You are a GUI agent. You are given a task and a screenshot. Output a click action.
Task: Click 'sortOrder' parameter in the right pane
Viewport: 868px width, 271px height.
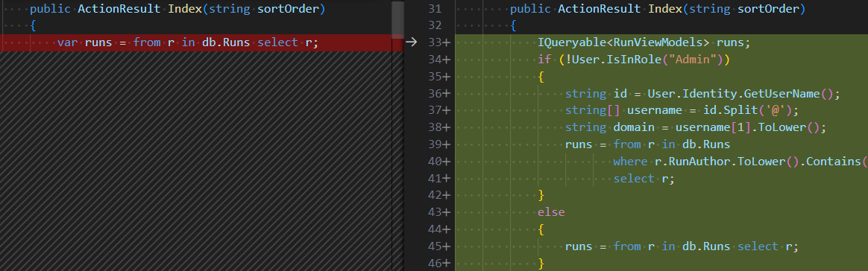(x=768, y=10)
